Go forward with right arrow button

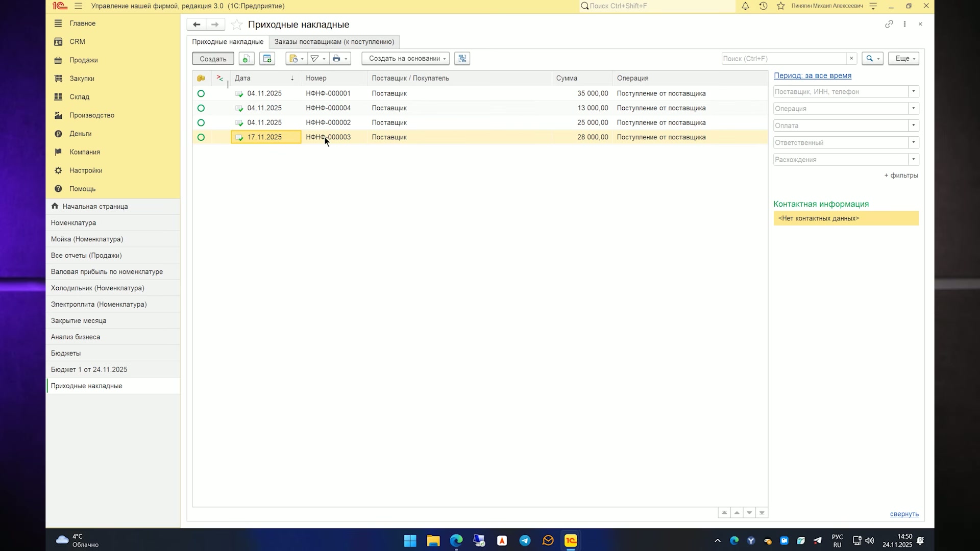click(215, 24)
